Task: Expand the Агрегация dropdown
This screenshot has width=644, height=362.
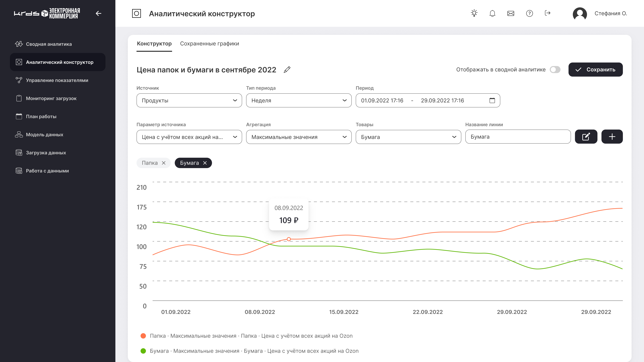Action: (x=299, y=137)
